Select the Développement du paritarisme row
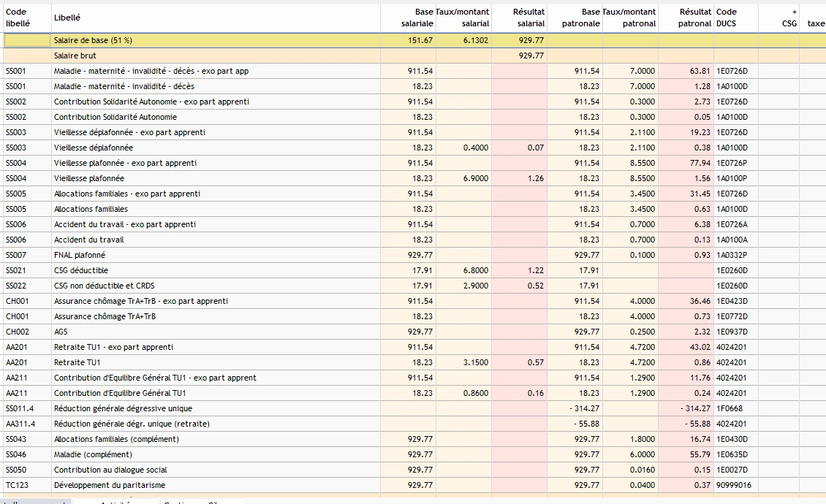 point(110,485)
